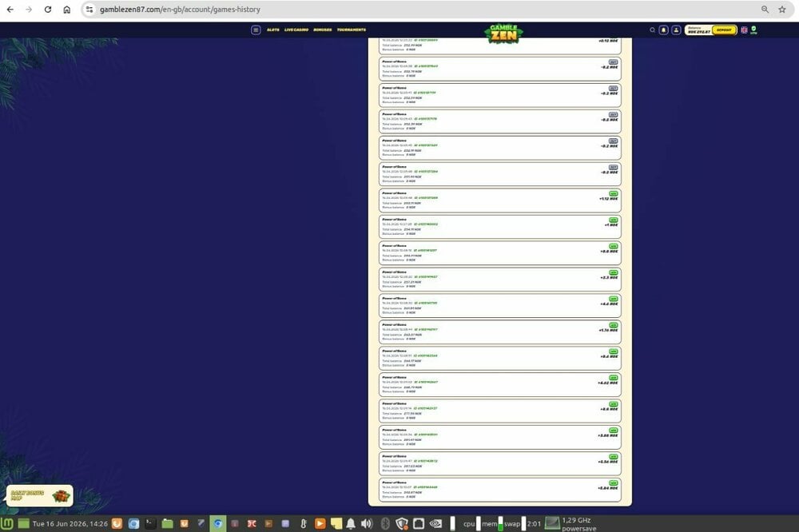Click the green shield icon in the header
This screenshot has height=532, width=799.
(753, 30)
